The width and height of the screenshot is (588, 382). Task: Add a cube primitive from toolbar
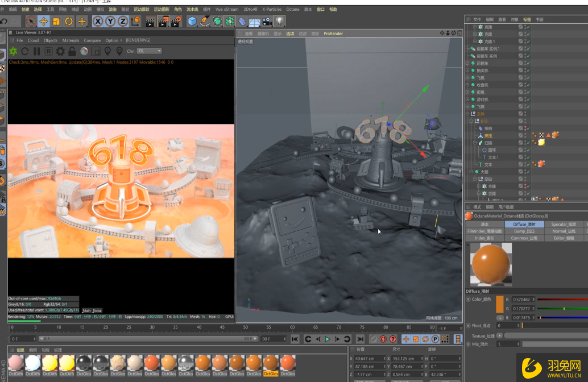pos(192,22)
